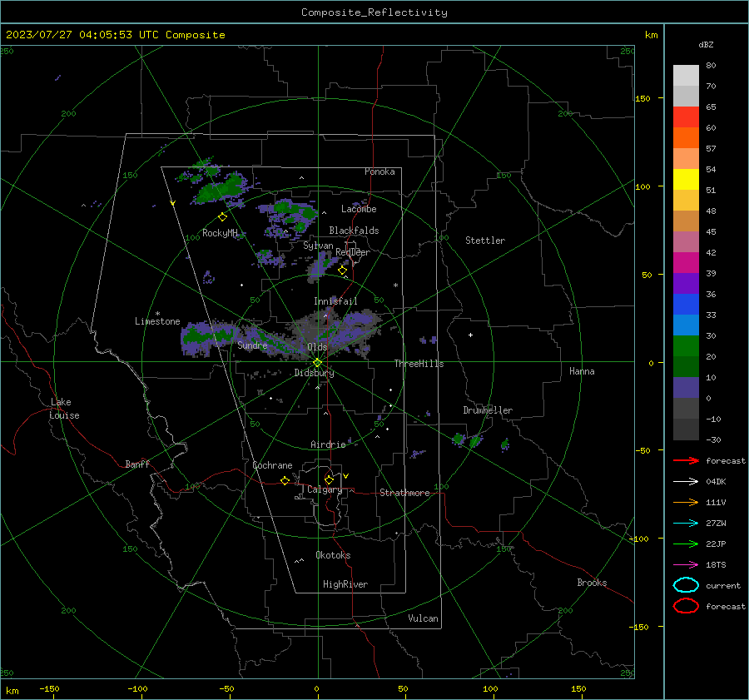Click the RockyMH label on map
749x700 pixels.
pyautogui.click(x=220, y=233)
